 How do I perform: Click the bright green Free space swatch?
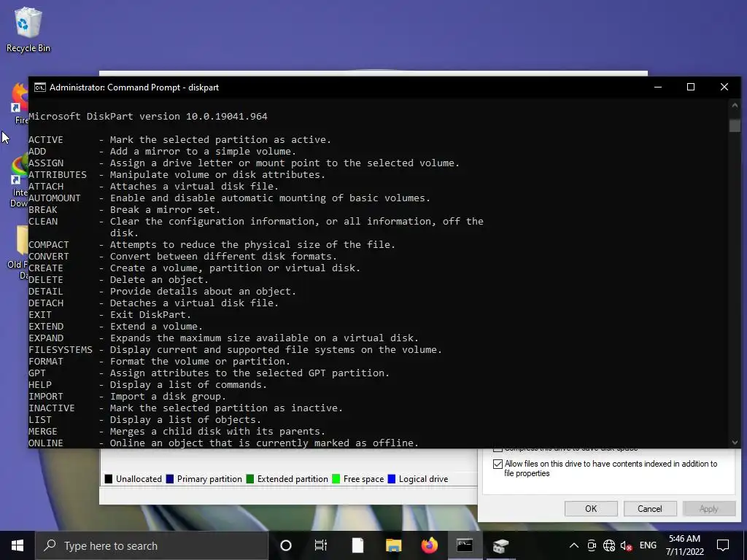pos(336,478)
